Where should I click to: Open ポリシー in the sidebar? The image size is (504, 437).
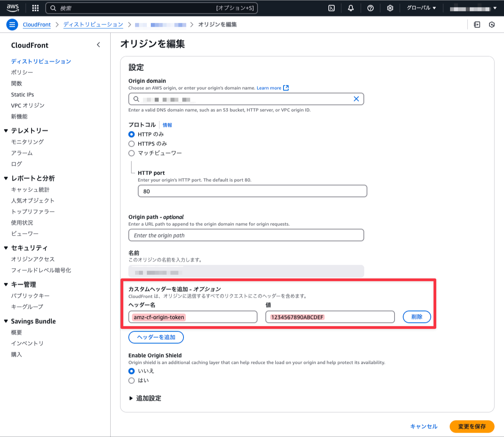[x=22, y=72]
